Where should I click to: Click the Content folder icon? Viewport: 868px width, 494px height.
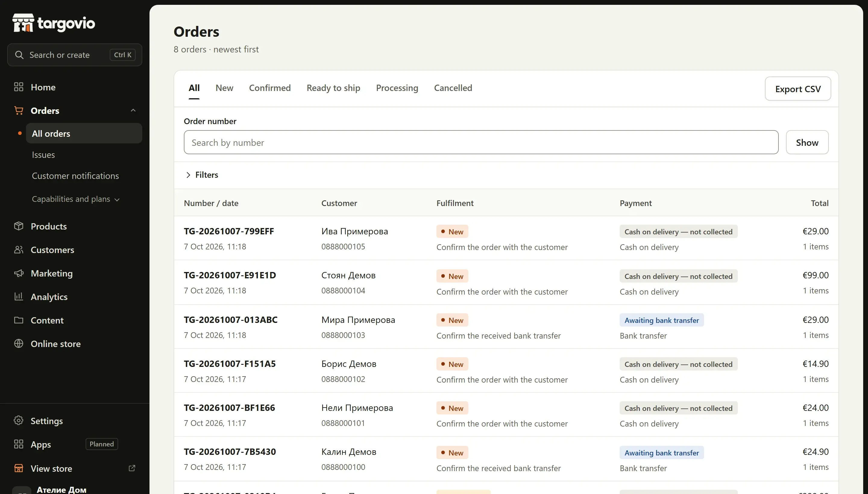[19, 320]
